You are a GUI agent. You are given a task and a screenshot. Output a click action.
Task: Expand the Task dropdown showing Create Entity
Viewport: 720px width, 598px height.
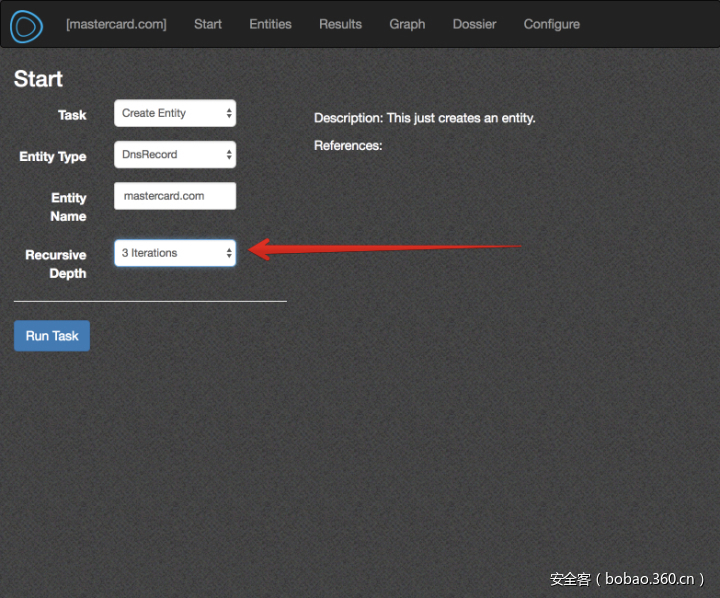(x=175, y=114)
